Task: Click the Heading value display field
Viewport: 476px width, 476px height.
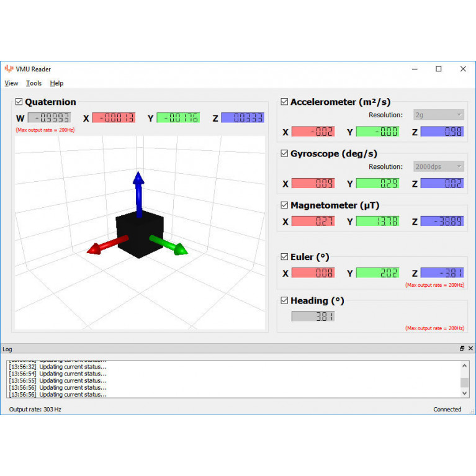Action: click(313, 317)
